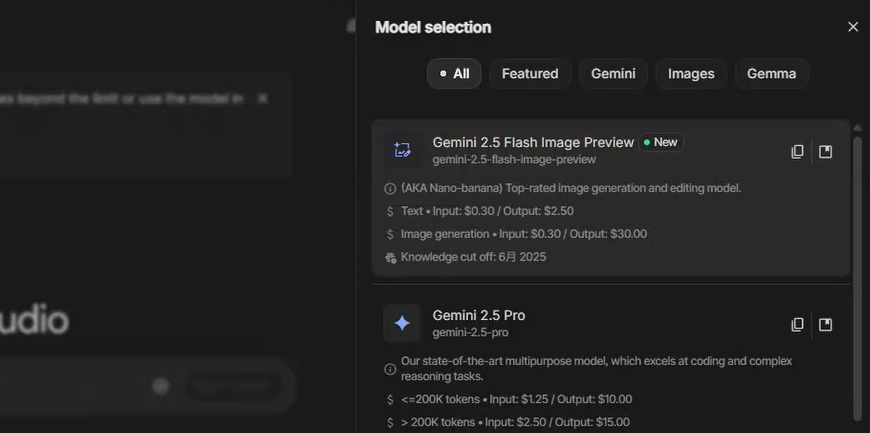870x433 pixels.
Task: Click the dollar icon next to > 200K tokens pricing
Action: click(x=390, y=422)
